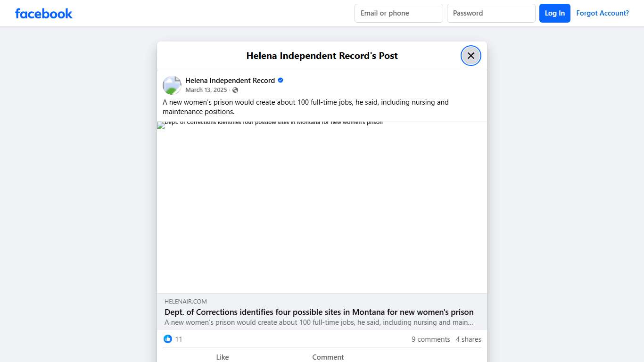Click the blue thumbs-up reaction icon
Viewport: 644px width, 362px height.
click(x=168, y=339)
